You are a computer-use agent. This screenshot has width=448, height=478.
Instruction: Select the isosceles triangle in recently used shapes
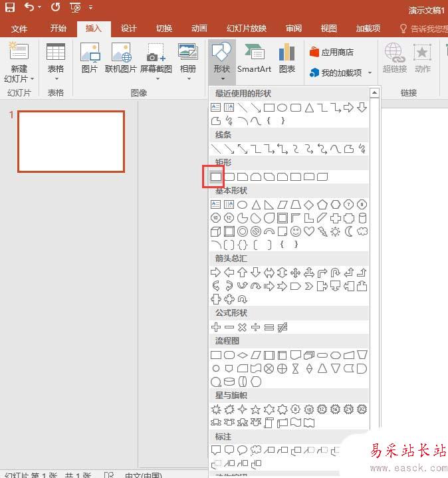pyautogui.click(x=309, y=108)
